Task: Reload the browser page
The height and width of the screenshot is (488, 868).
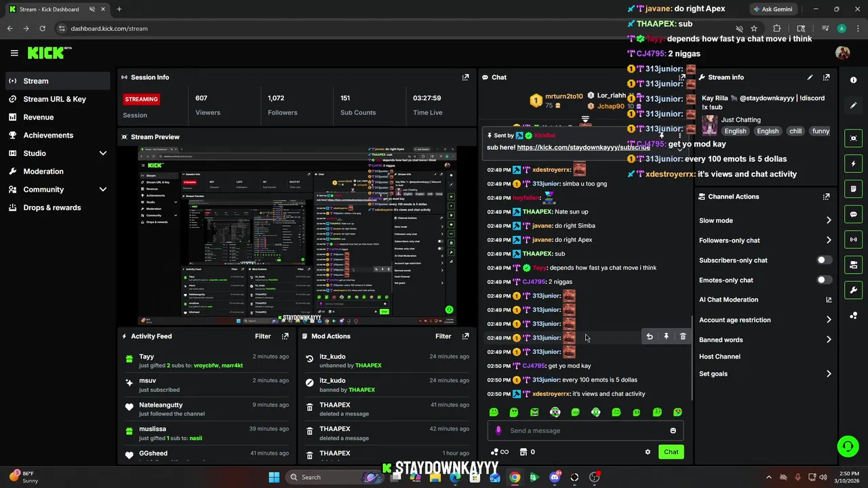Action: click(42, 28)
